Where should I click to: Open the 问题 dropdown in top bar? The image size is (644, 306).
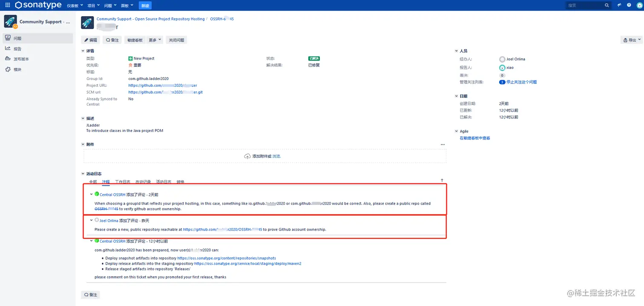click(x=110, y=6)
